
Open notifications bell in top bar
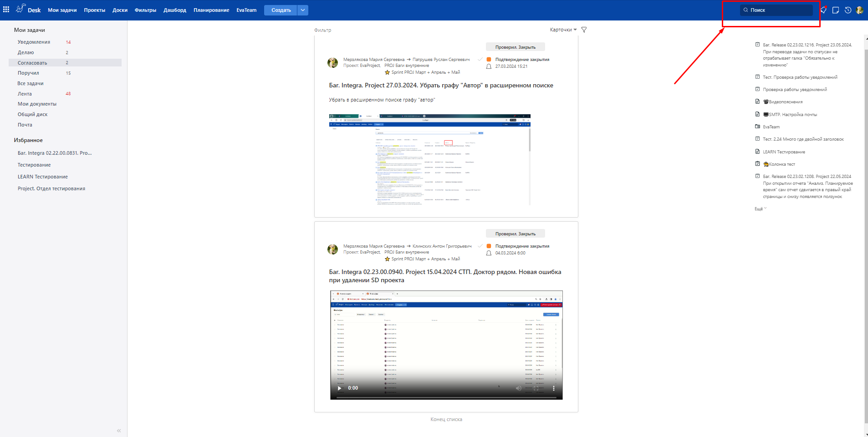[823, 10]
